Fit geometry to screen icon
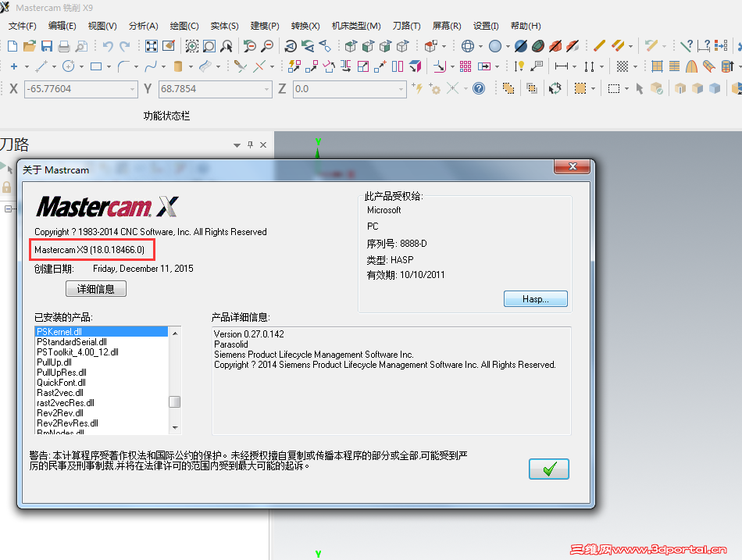Viewport: 742px width, 560px height. click(152, 46)
